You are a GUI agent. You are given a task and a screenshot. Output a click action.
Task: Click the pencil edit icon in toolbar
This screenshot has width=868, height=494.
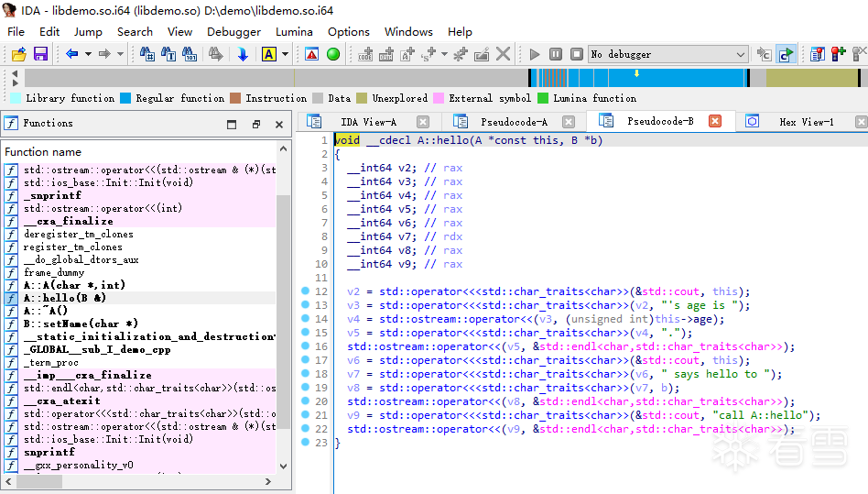click(x=482, y=54)
